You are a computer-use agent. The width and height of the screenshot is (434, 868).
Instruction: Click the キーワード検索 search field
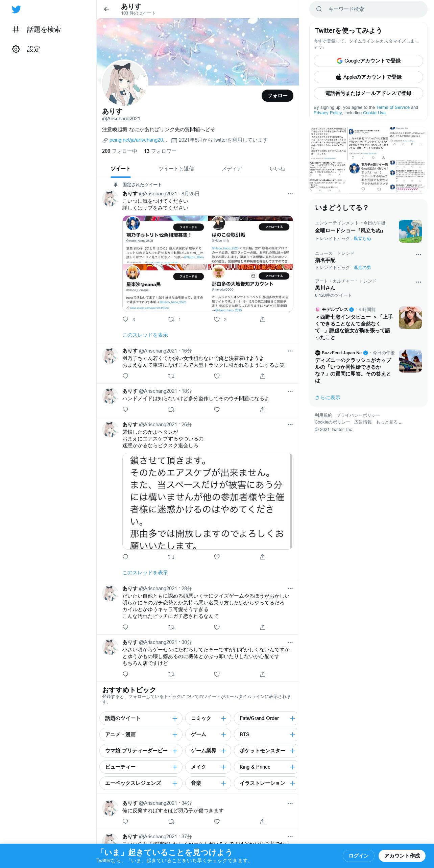(368, 9)
